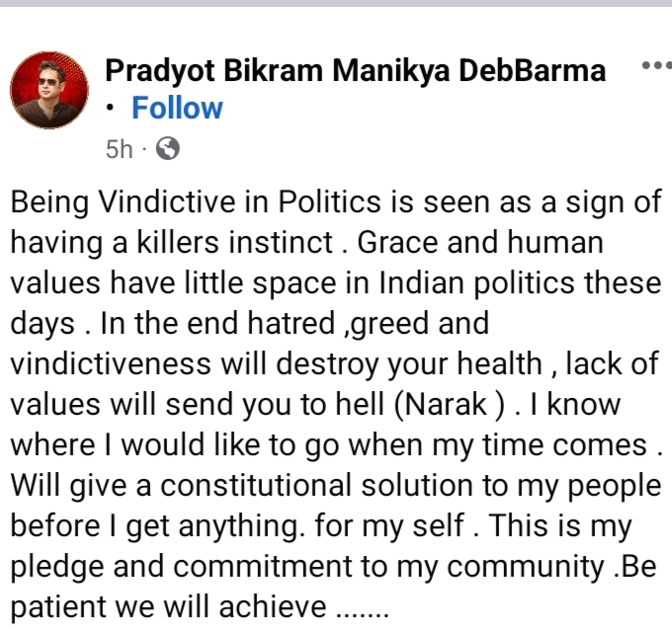The width and height of the screenshot is (672, 631).
Task: Click the word 'vindictiveness' in the post text
Action: tap(111, 363)
